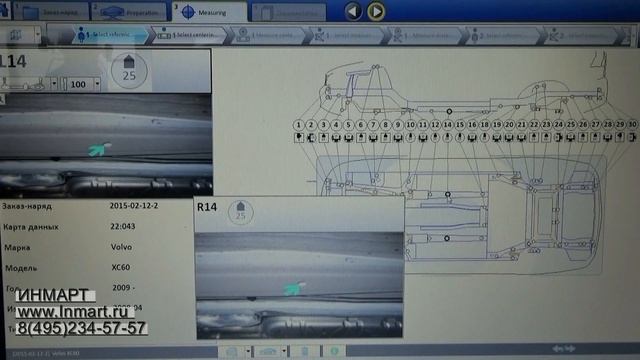Viewport: 640px width, 360px height.
Task: Expand the first bottom toolbar dropdown arrow
Action: [x=247, y=351]
